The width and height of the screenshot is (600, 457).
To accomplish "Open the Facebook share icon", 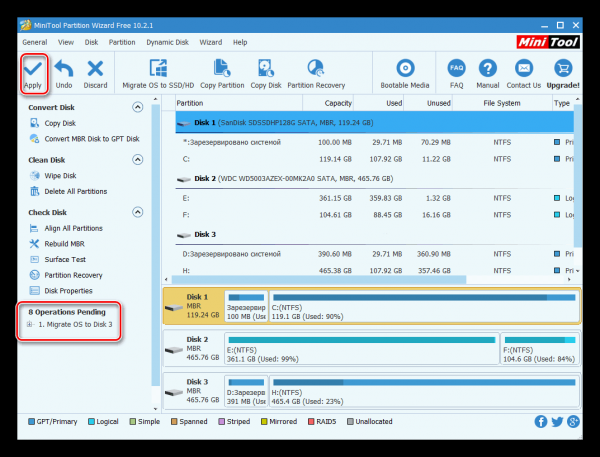I will click(x=541, y=422).
